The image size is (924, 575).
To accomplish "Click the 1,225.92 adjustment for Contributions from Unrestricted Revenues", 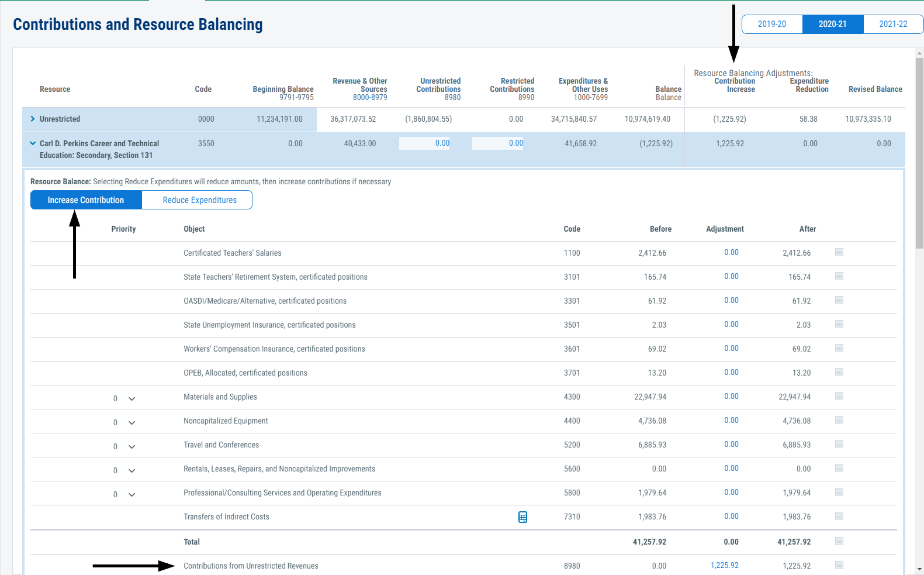I will point(725,566).
